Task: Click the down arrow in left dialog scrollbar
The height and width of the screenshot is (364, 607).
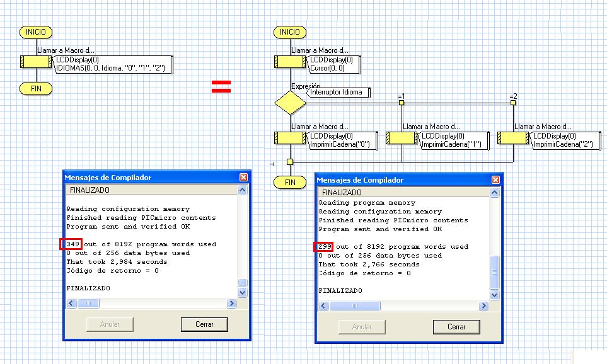Action: click(242, 292)
